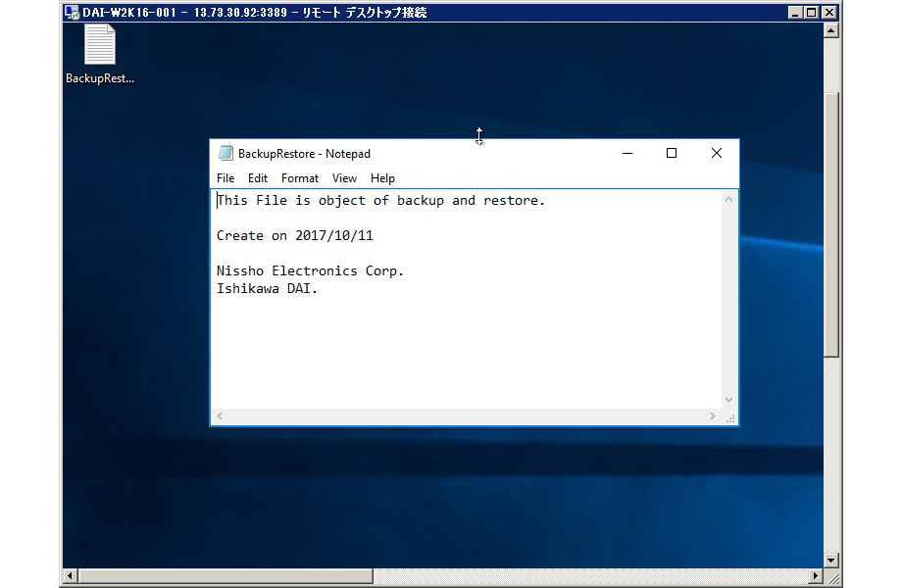Click the Notepad icon in the title bar
Screen dimensions: 902x588
click(225, 154)
